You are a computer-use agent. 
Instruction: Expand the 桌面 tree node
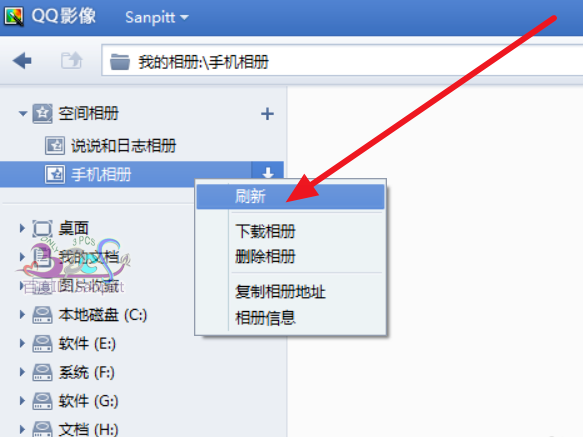point(22,228)
